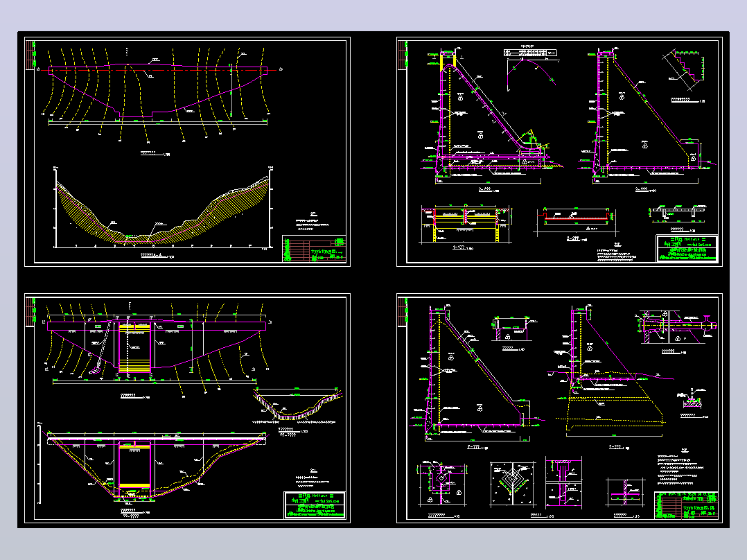This screenshot has height=560, width=747.
Task: Select the dam section with yellow dashed foundation outline
Action: coord(612,369)
